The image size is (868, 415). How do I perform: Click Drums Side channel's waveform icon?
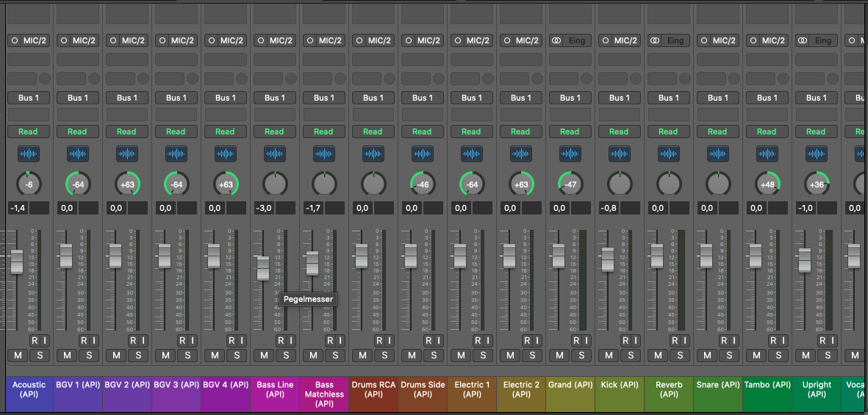click(423, 154)
